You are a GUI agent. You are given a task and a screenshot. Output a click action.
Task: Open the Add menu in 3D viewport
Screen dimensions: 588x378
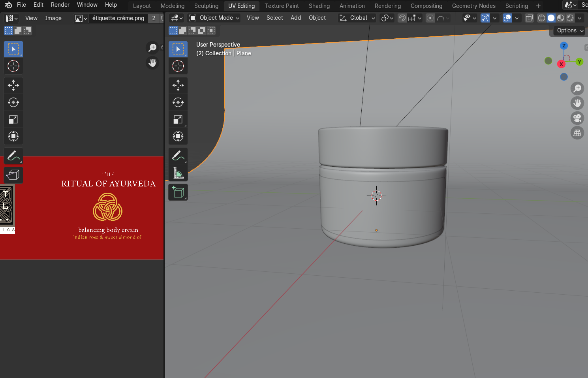(x=296, y=18)
